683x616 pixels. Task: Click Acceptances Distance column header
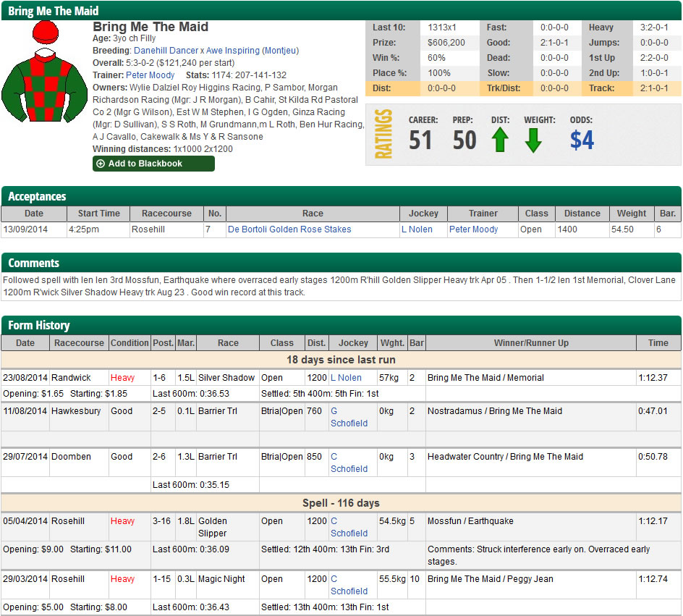click(582, 214)
